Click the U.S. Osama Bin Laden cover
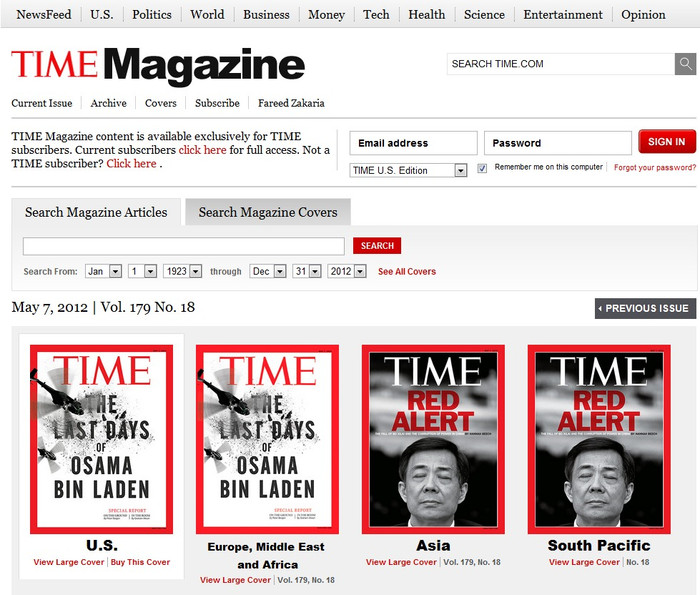 pyautogui.click(x=101, y=439)
